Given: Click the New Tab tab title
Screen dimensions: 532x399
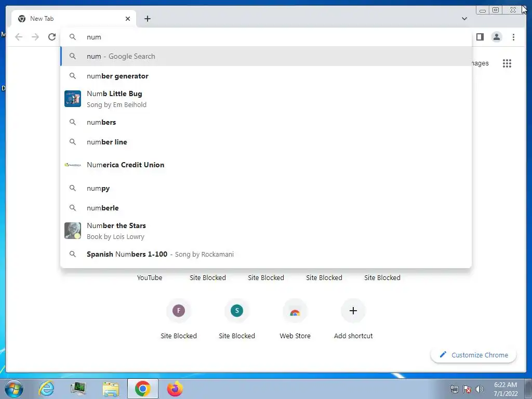Looking at the screenshot, I should pyautogui.click(x=42, y=19).
